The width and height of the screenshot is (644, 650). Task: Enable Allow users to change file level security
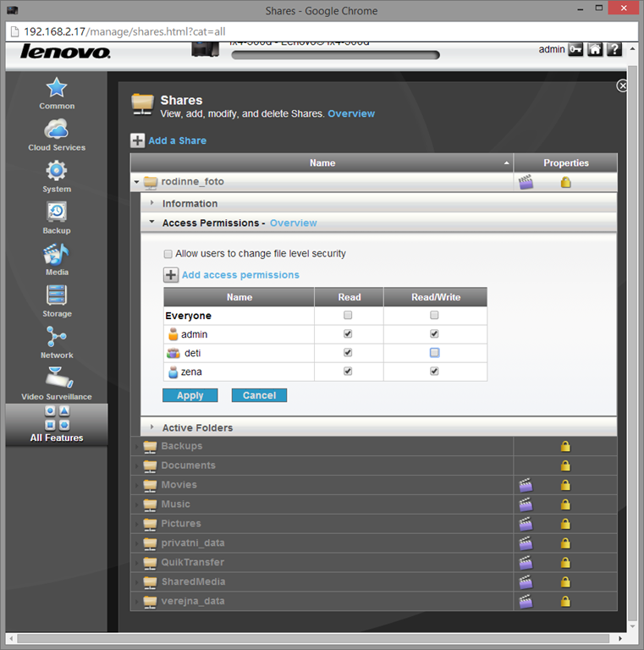click(168, 254)
